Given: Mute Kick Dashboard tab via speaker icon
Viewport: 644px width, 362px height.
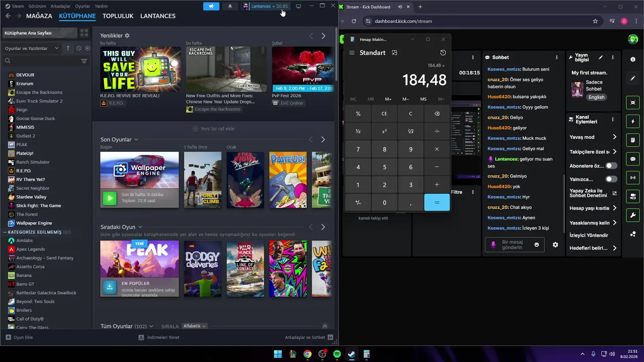Looking at the screenshot, I should [x=400, y=7].
